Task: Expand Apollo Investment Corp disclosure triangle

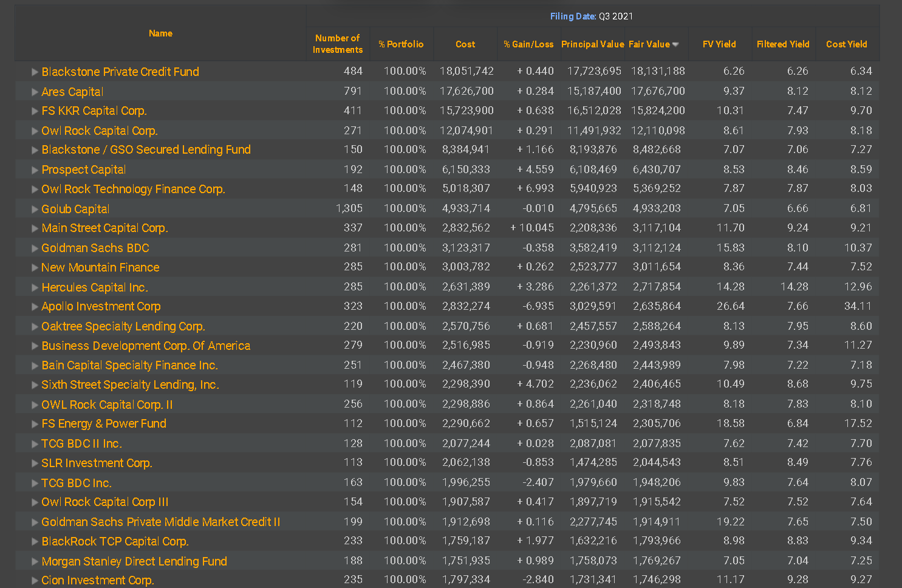Action: (x=35, y=307)
